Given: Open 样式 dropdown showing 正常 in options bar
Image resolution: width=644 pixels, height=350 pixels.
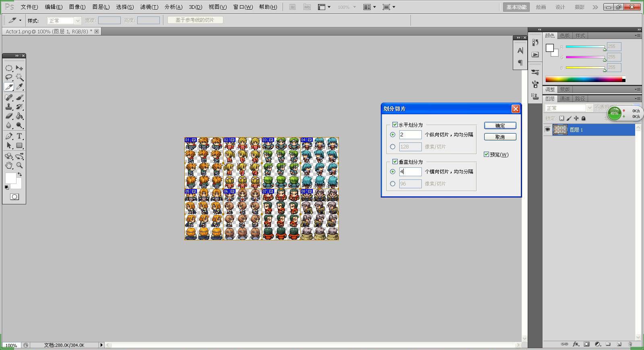Looking at the screenshot, I should click(64, 21).
